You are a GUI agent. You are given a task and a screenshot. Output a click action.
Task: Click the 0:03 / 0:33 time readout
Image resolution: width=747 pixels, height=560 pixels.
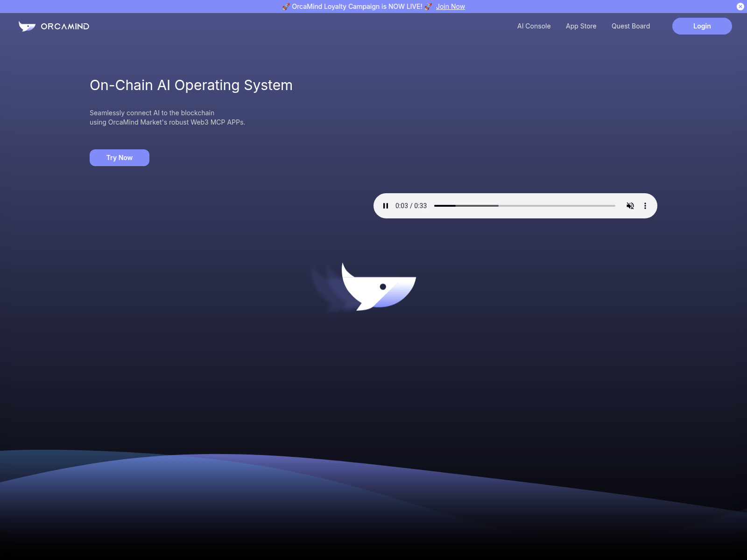pyautogui.click(x=411, y=206)
